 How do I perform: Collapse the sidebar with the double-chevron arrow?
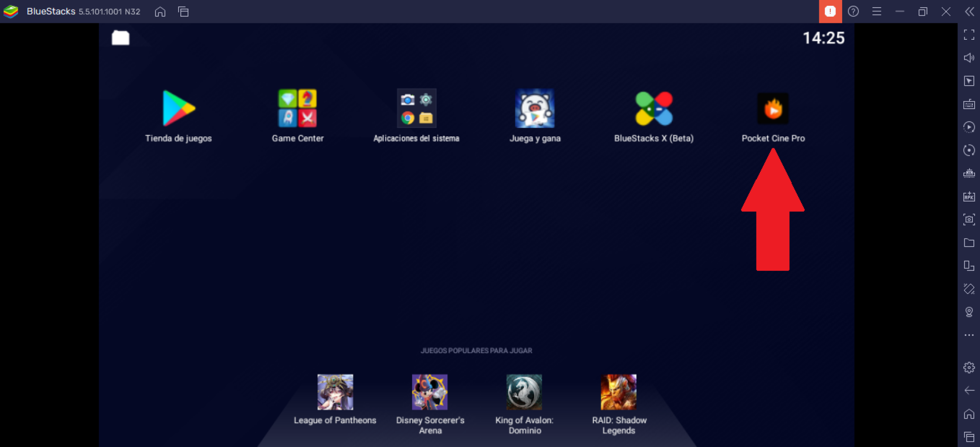coord(969,11)
